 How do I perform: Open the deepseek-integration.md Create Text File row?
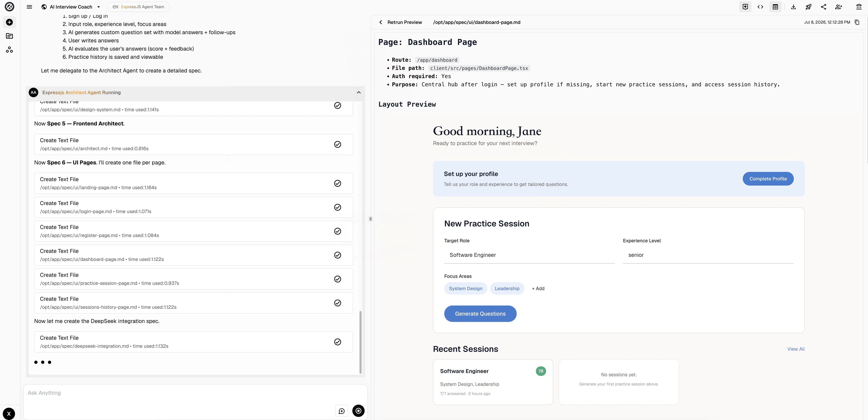193,342
